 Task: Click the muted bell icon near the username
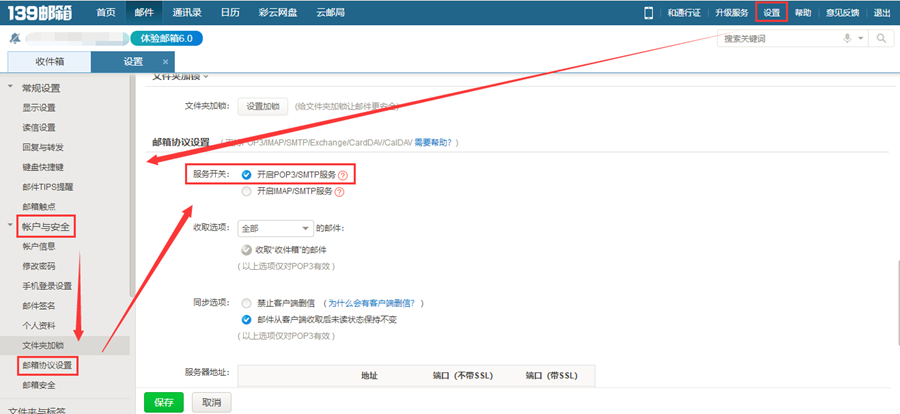tap(15, 38)
